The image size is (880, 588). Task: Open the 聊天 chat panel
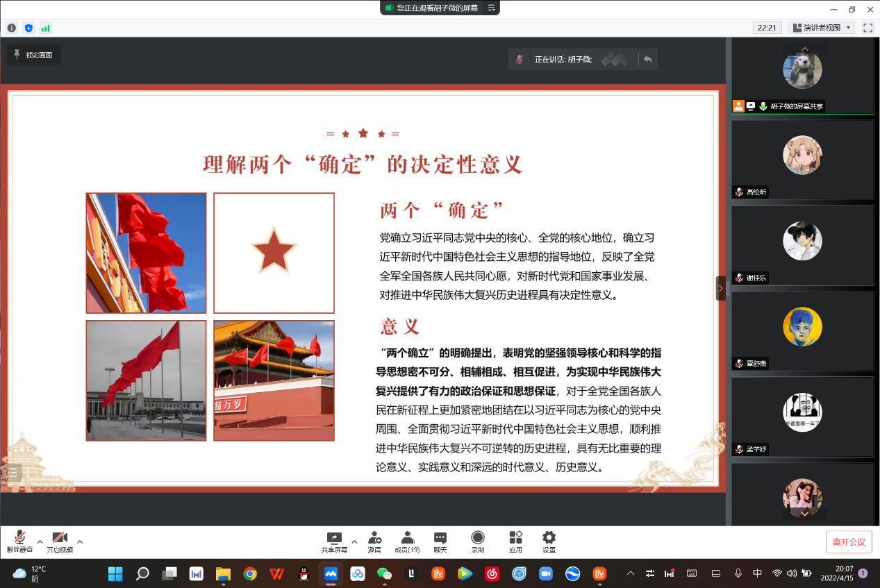pos(440,541)
